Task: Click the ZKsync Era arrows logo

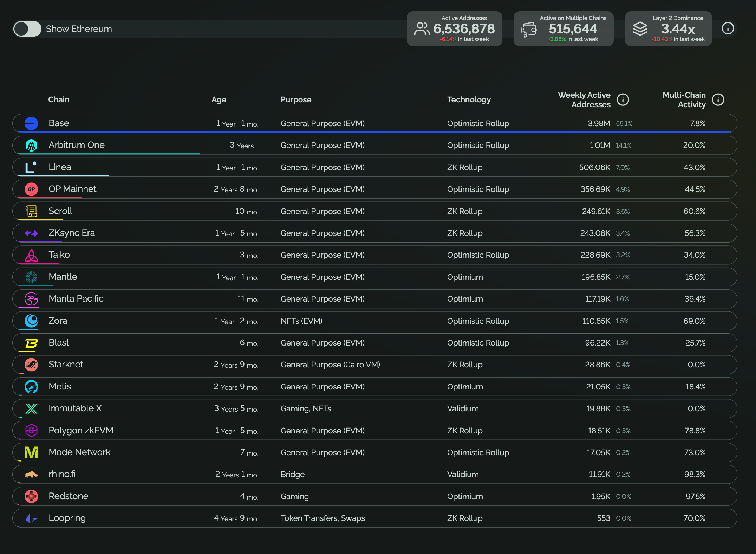Action: pos(31,233)
